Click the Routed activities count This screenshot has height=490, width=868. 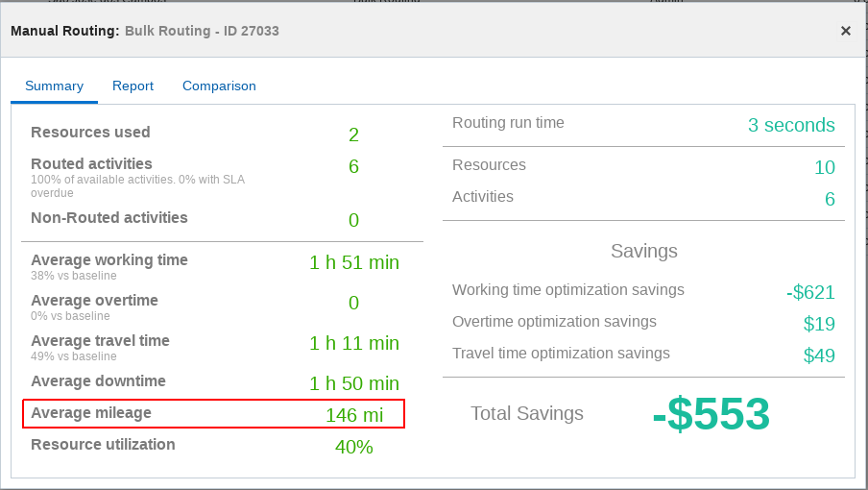coord(353,166)
